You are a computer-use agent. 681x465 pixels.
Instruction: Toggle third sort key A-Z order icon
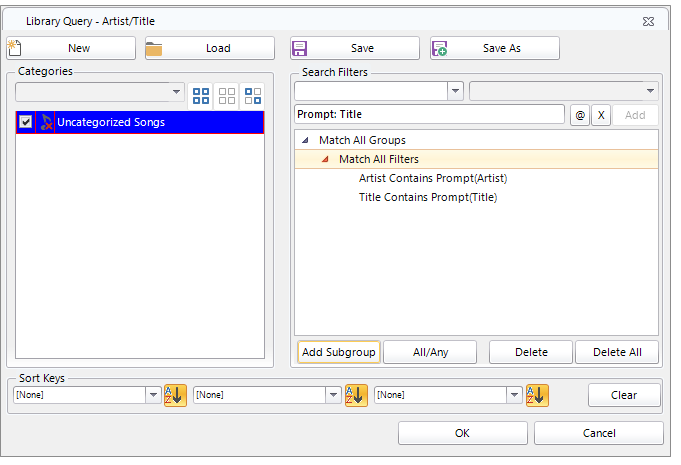coord(537,395)
